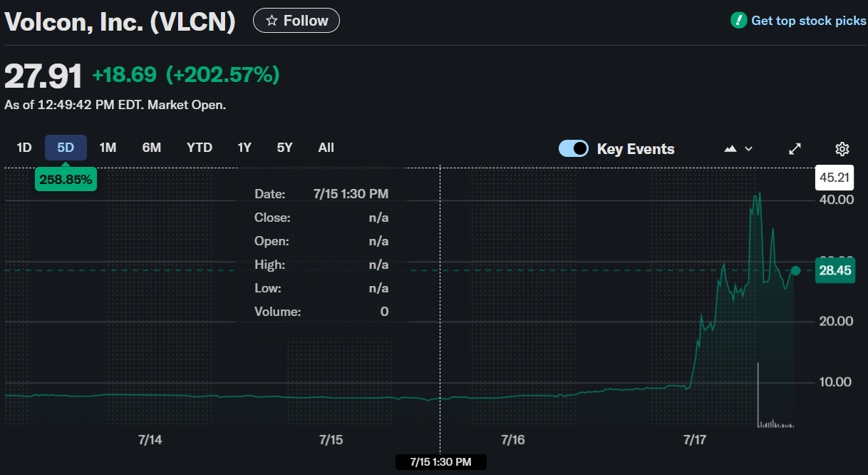The width and height of the screenshot is (868, 475).
Task: Click the 28.45 current price tag
Action: (x=835, y=270)
